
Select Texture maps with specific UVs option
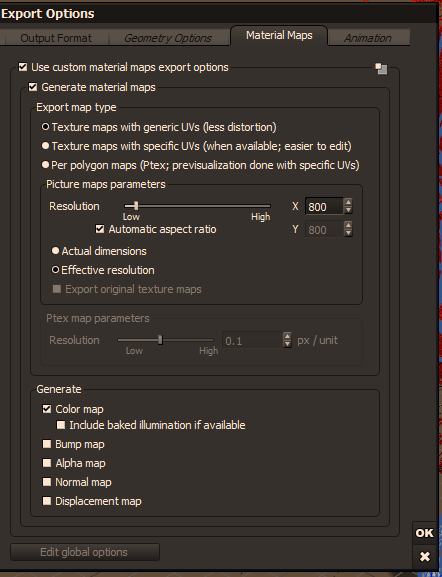tap(45, 146)
